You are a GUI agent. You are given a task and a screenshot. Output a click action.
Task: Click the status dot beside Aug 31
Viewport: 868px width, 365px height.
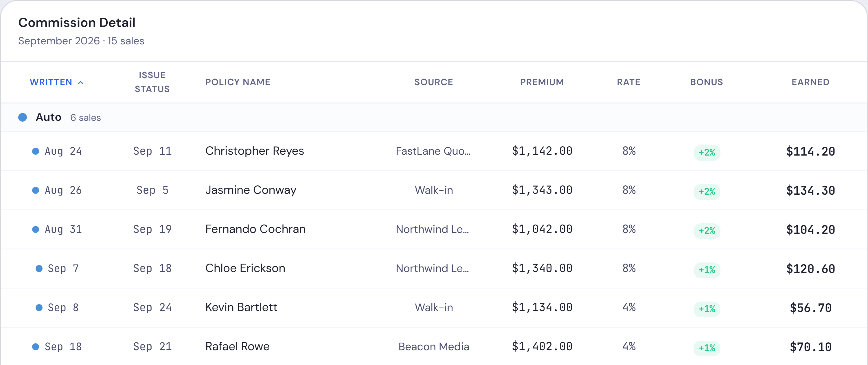coord(35,229)
